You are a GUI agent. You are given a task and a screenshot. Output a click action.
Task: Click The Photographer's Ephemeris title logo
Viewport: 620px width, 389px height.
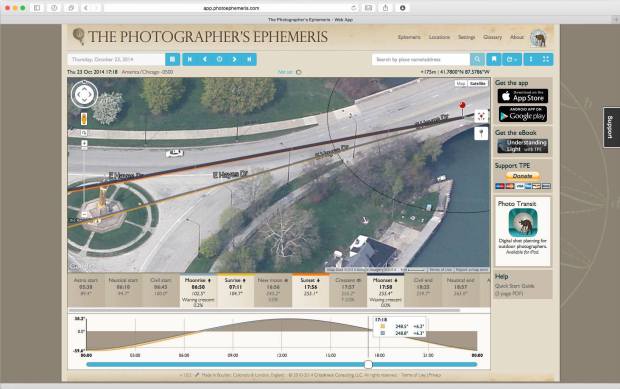click(200, 37)
